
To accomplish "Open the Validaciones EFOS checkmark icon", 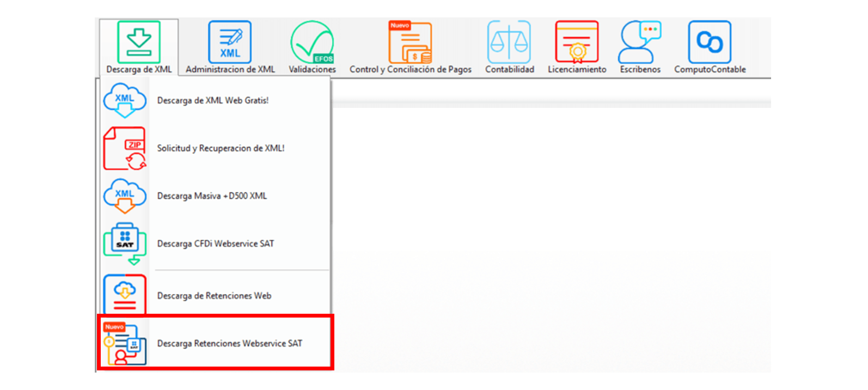I will click(312, 42).
